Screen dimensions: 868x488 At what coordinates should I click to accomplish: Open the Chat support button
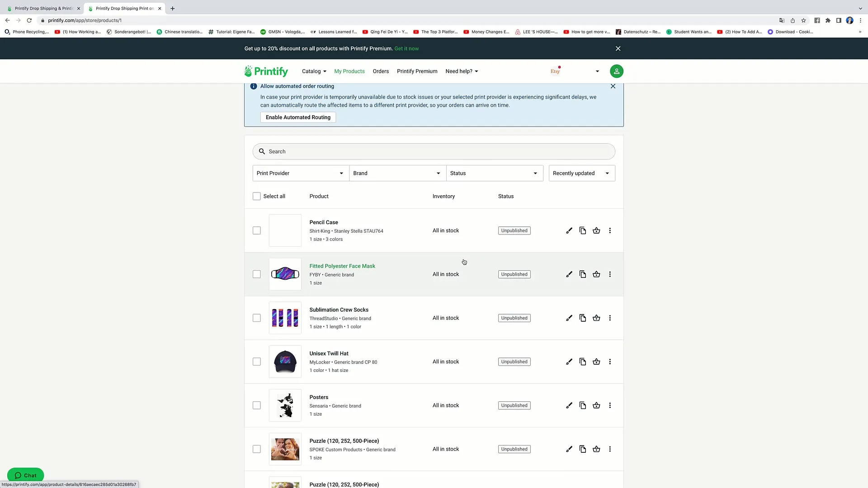coord(25,475)
